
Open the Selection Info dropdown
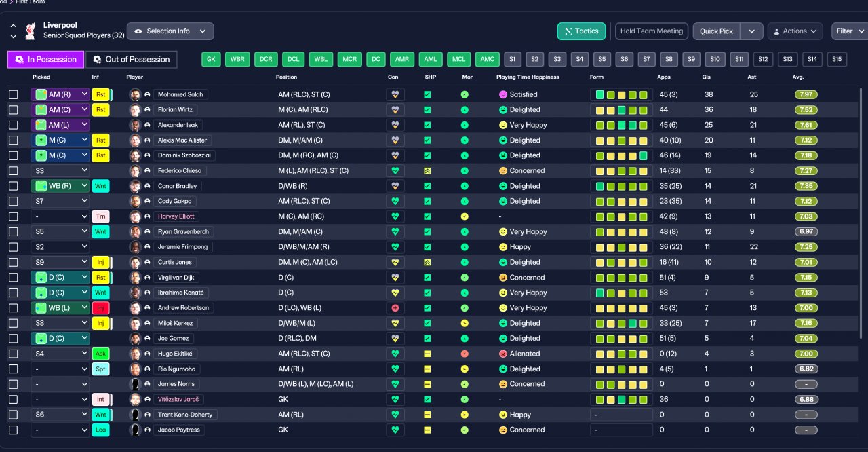tap(170, 31)
